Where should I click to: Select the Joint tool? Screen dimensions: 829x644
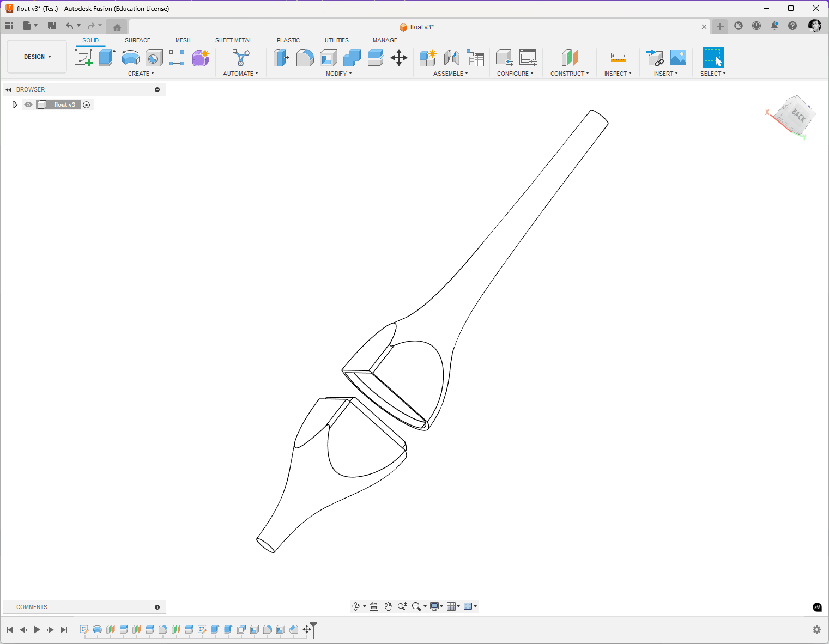(x=451, y=57)
